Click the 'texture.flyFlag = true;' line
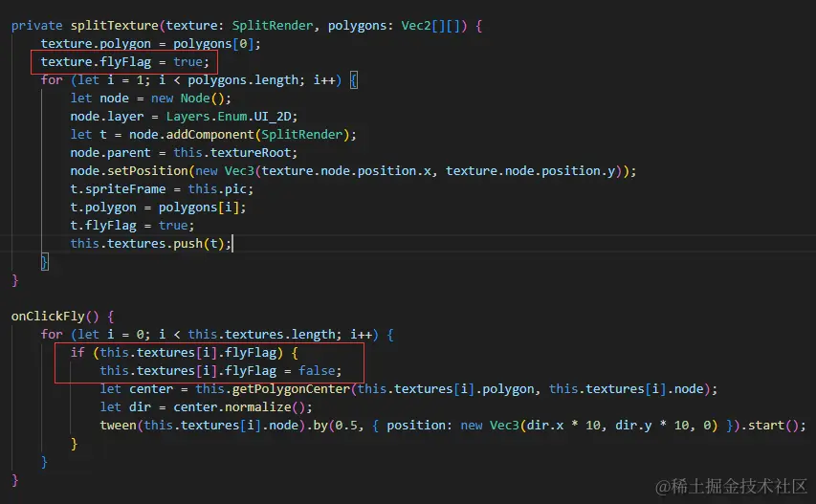Viewport: 816px width, 504px height. [125, 62]
